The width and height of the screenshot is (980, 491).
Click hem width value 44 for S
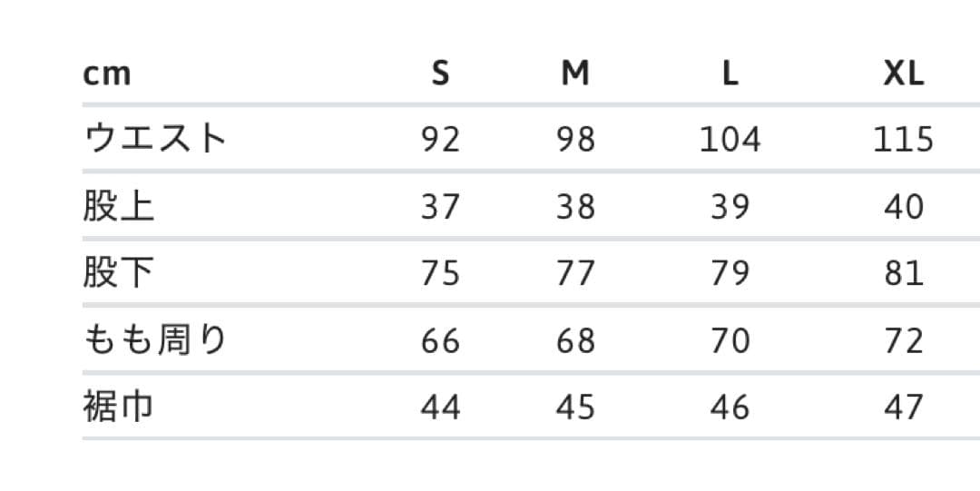(441, 408)
